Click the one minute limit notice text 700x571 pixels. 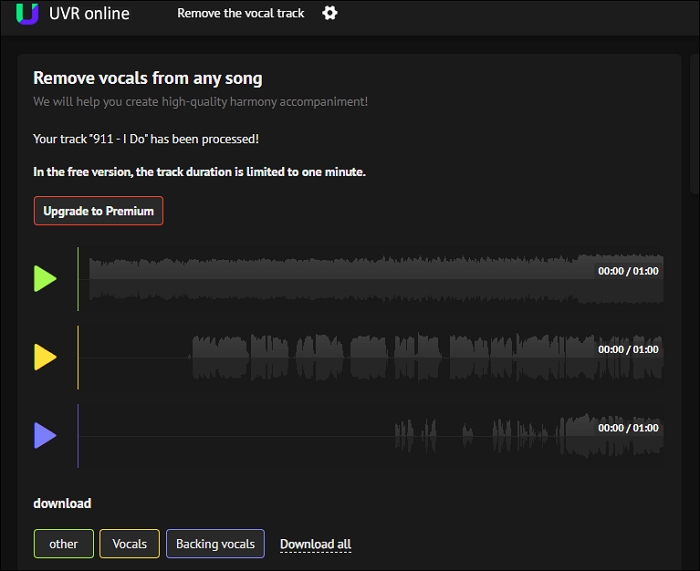point(200,172)
